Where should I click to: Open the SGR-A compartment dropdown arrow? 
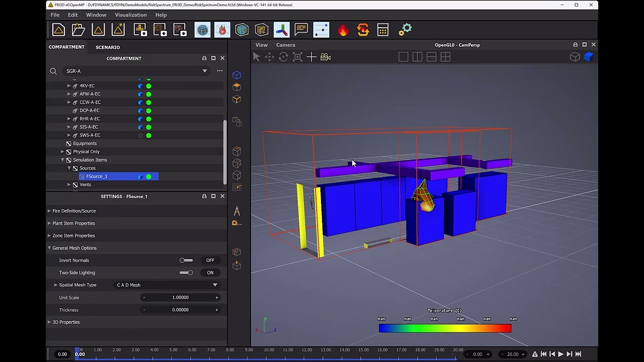pos(205,71)
